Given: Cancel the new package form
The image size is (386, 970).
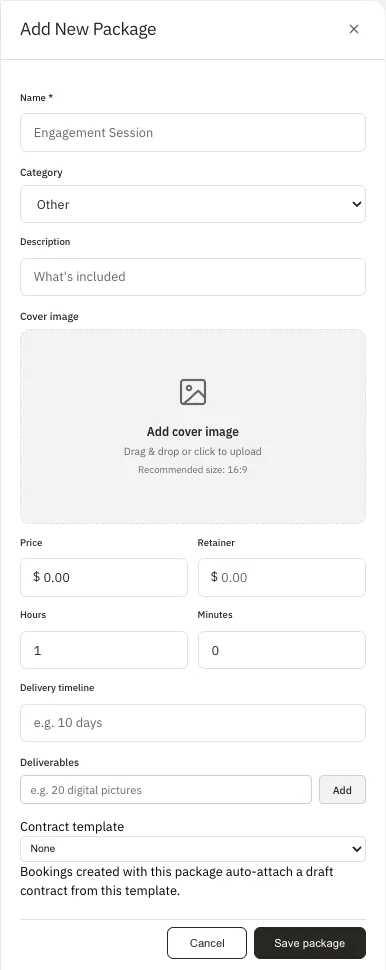Looking at the screenshot, I should click(x=207, y=943).
